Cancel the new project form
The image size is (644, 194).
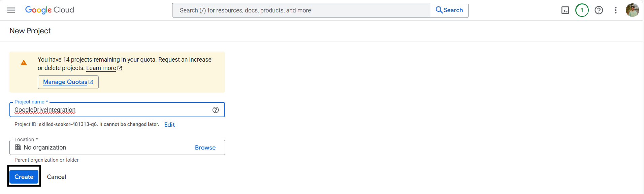click(56, 177)
